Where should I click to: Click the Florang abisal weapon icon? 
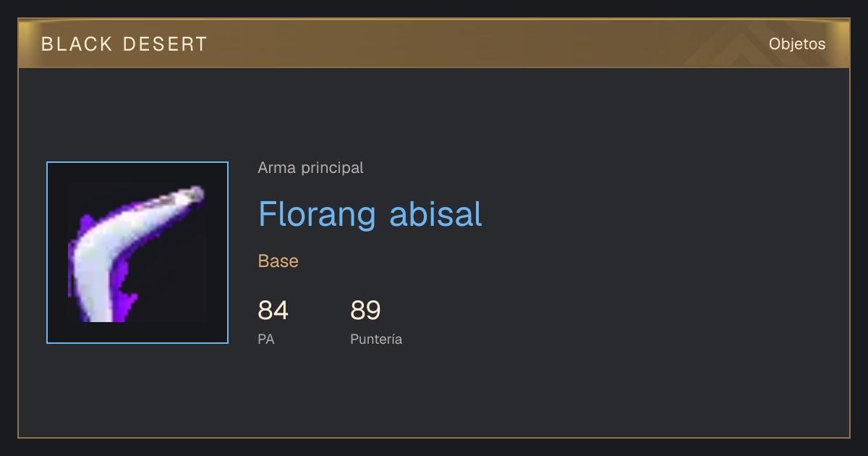[137, 253]
